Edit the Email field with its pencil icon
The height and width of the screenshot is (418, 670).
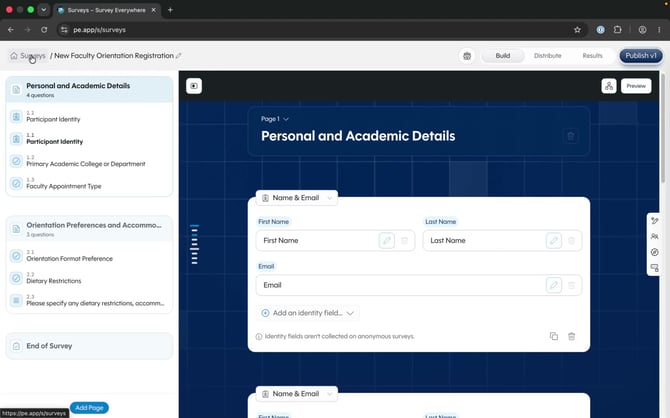pyautogui.click(x=554, y=285)
